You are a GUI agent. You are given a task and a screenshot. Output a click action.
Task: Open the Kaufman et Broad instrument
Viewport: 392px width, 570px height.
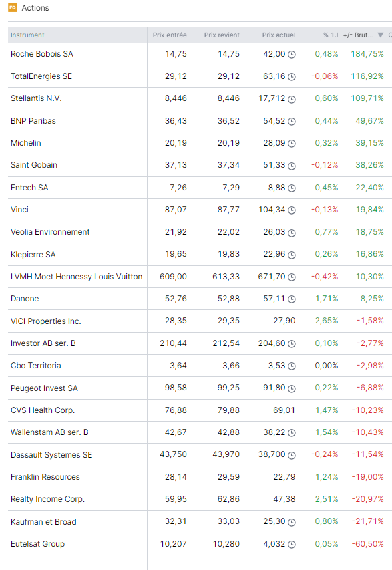[43, 522]
